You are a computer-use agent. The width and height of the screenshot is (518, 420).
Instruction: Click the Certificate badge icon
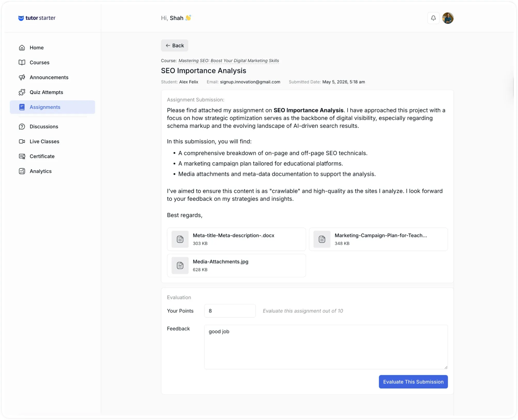[22, 156]
